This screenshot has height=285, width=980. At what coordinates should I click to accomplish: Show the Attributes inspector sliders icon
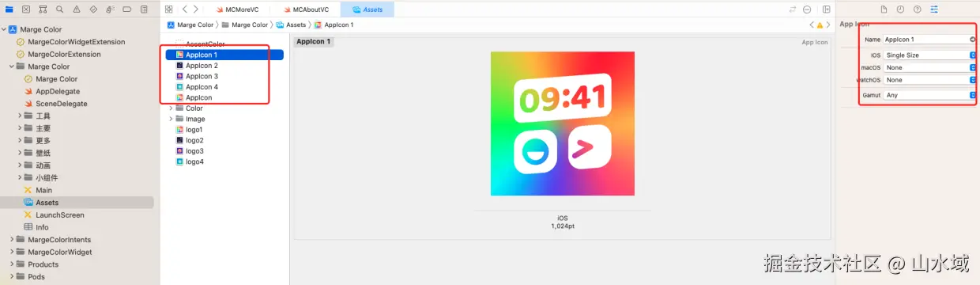pyautogui.click(x=935, y=9)
